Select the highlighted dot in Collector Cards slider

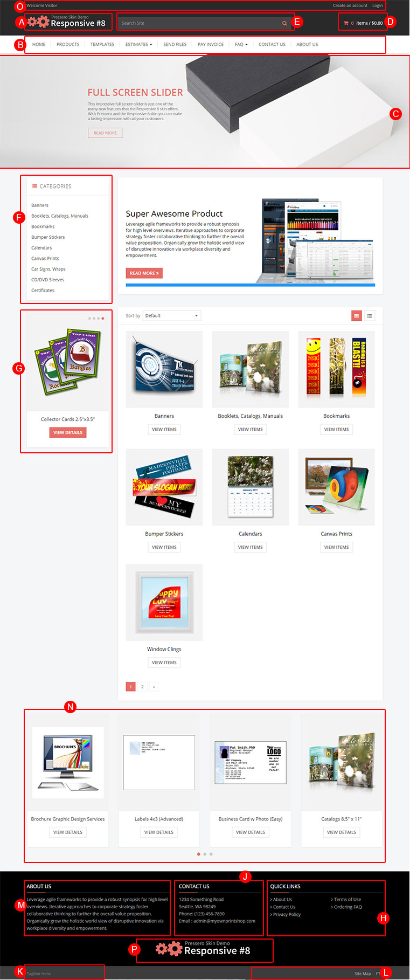[x=103, y=319]
